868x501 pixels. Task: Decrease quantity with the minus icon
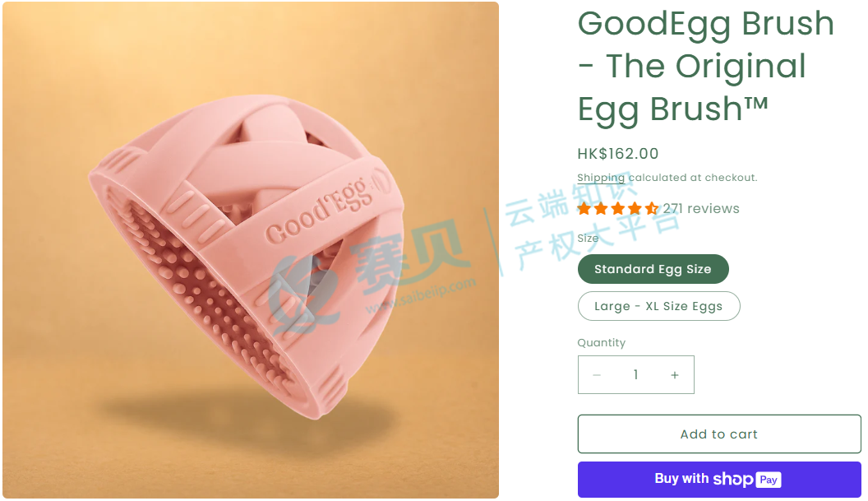tap(597, 375)
